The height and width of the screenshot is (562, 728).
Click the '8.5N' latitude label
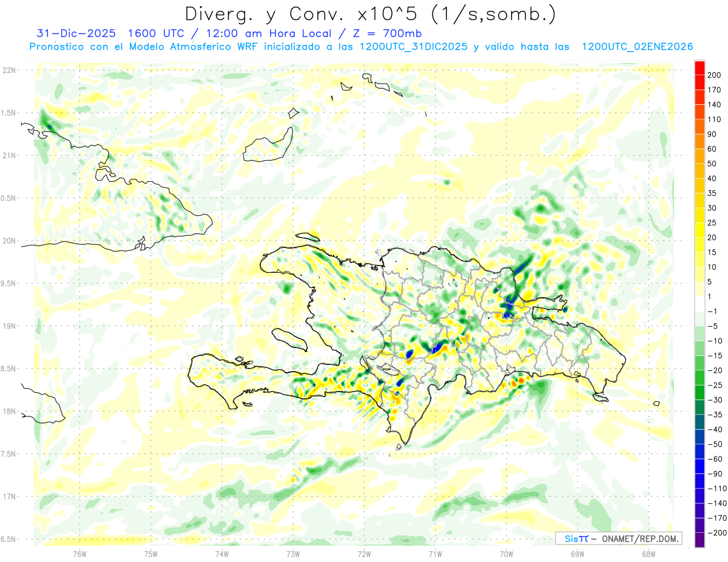click(x=9, y=369)
